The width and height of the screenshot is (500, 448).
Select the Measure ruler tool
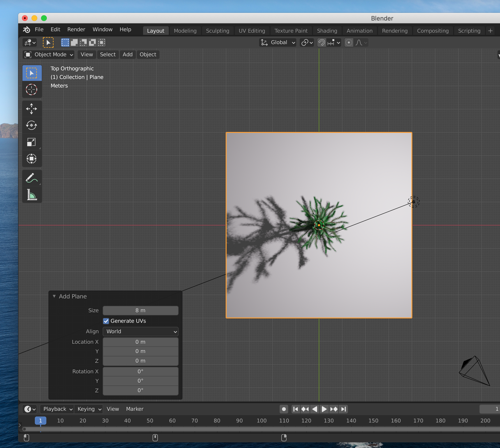(x=32, y=194)
